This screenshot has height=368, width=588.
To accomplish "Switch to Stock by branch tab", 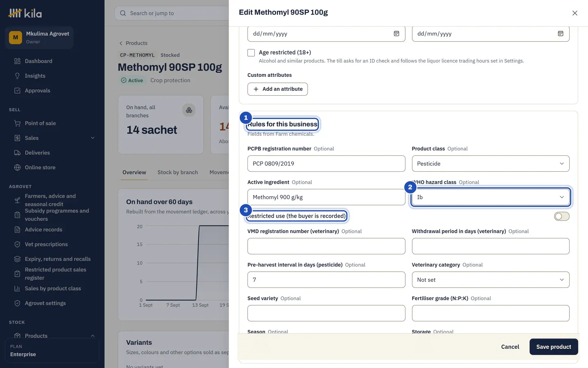I will (x=178, y=172).
